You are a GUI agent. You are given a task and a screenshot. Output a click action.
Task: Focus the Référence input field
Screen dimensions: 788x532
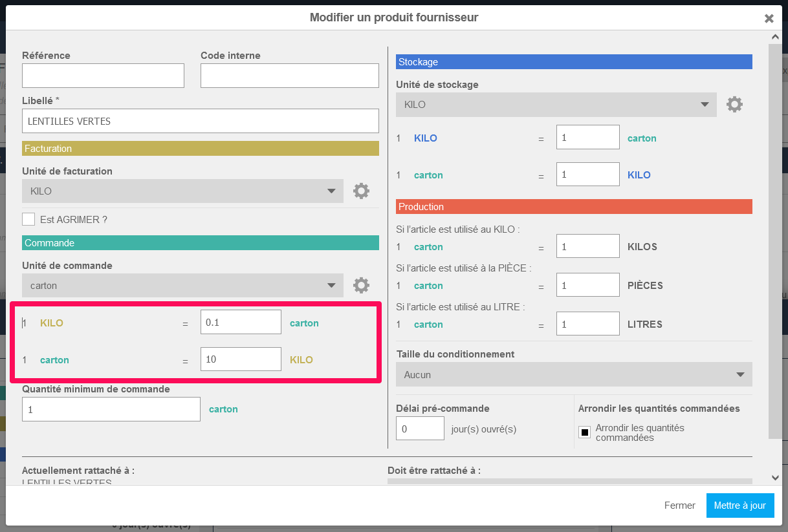103,76
